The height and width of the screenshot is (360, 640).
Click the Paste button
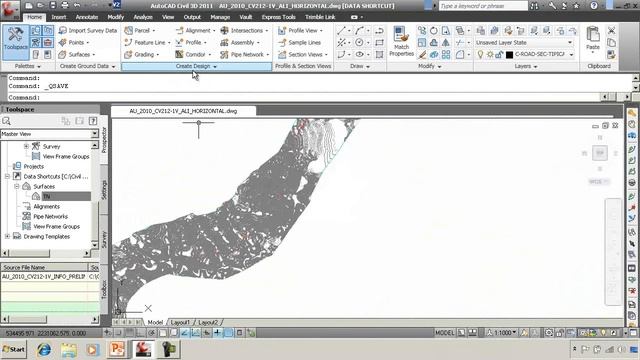(x=593, y=40)
